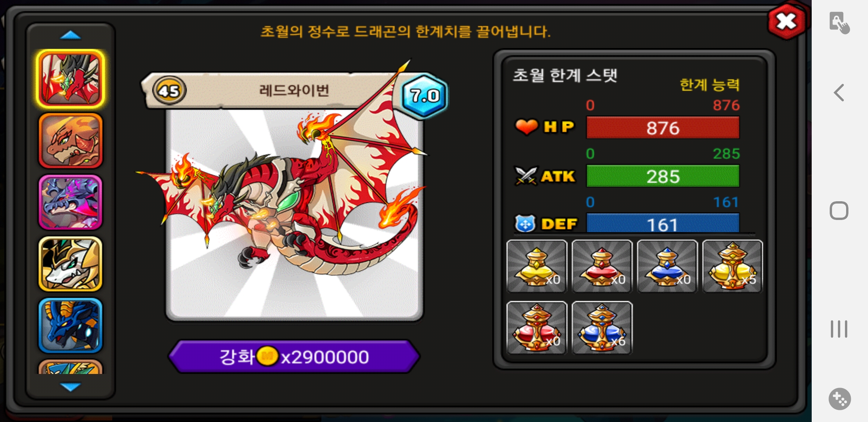The height and width of the screenshot is (422, 868).
Task: Select the large gold essence potion x5
Action: [732, 266]
